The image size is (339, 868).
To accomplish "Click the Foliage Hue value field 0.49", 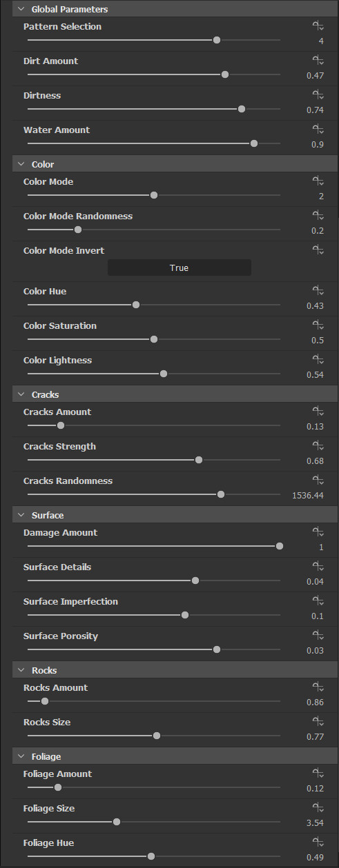I will click(316, 858).
